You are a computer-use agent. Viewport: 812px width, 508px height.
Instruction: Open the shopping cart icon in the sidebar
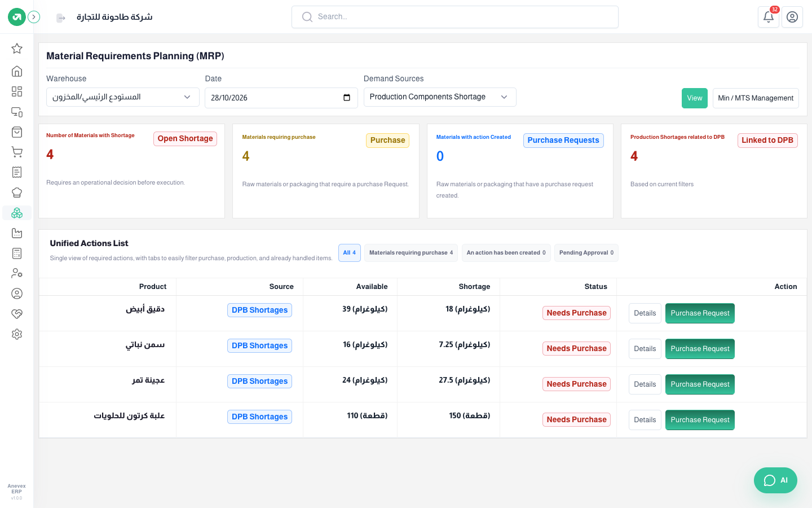17,152
